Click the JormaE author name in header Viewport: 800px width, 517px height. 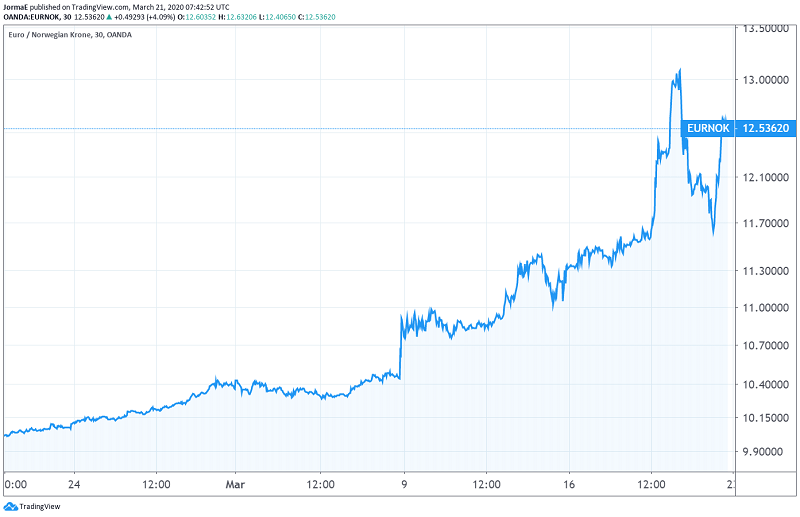click(x=17, y=6)
